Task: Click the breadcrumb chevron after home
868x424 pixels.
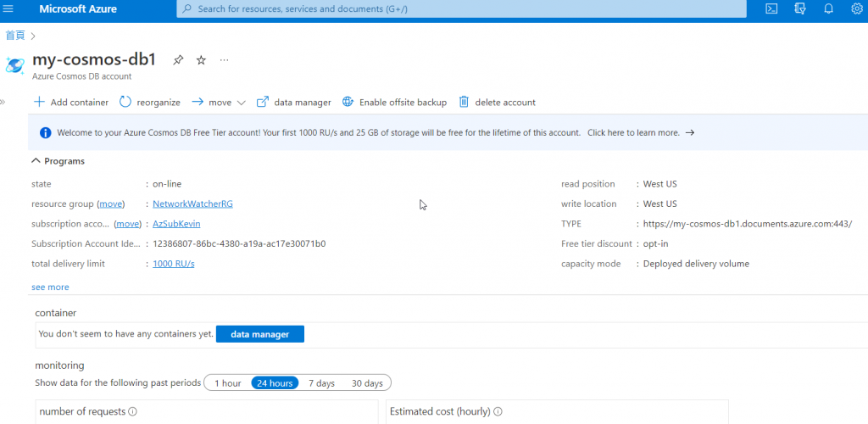Action: pos(33,36)
